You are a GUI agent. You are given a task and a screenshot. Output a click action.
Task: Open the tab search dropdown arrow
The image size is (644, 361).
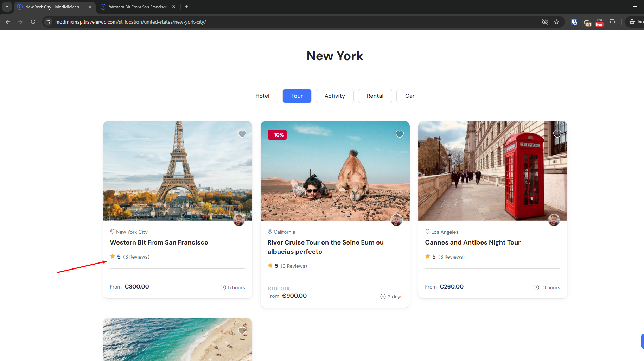[7, 7]
